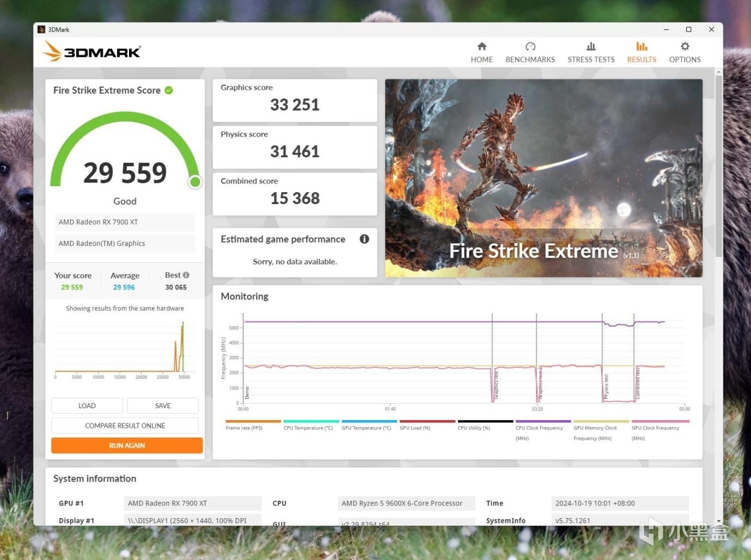This screenshot has height=560, width=751.
Task: Minimize the 3DMark window
Action: coord(666,29)
